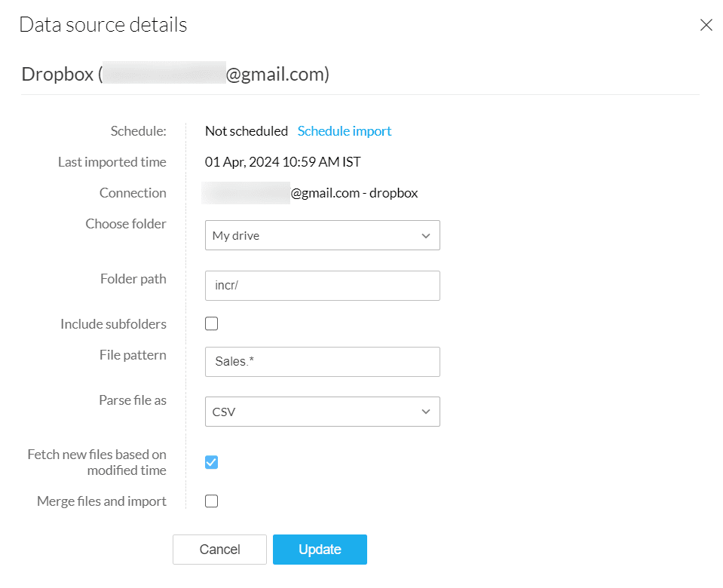Enable the Include subfolders checkbox
The image size is (723, 588).
coord(212,324)
